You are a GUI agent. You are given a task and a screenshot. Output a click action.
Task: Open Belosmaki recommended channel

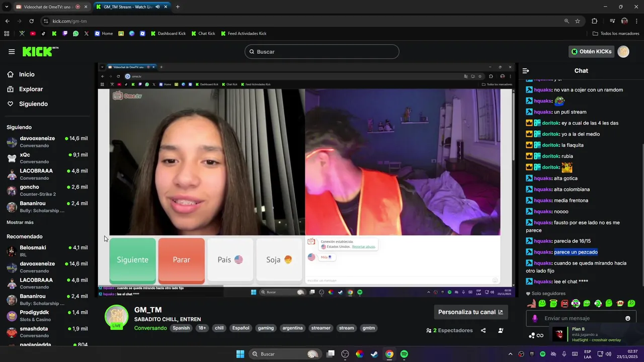[47, 251]
